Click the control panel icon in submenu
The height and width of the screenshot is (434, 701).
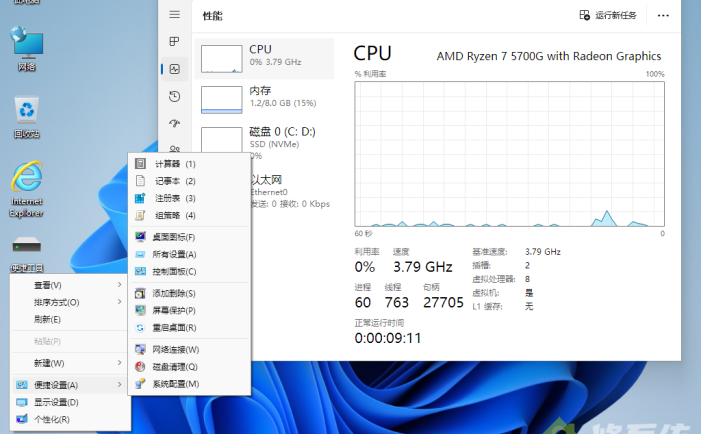pos(140,271)
